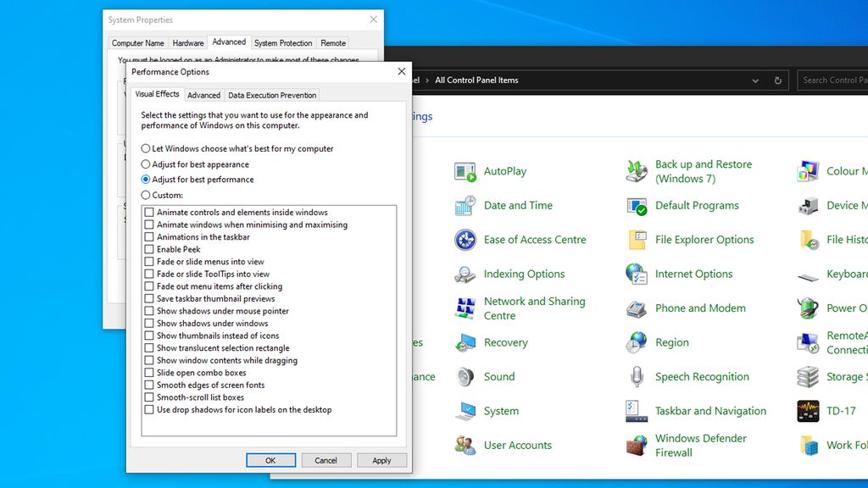
Task: Open the Taskbar and Navigation icon
Action: click(x=637, y=412)
